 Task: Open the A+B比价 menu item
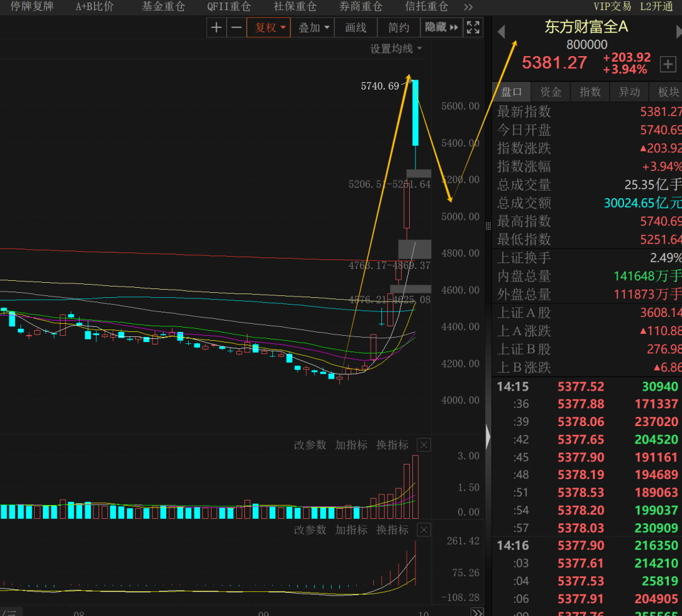tap(94, 6)
